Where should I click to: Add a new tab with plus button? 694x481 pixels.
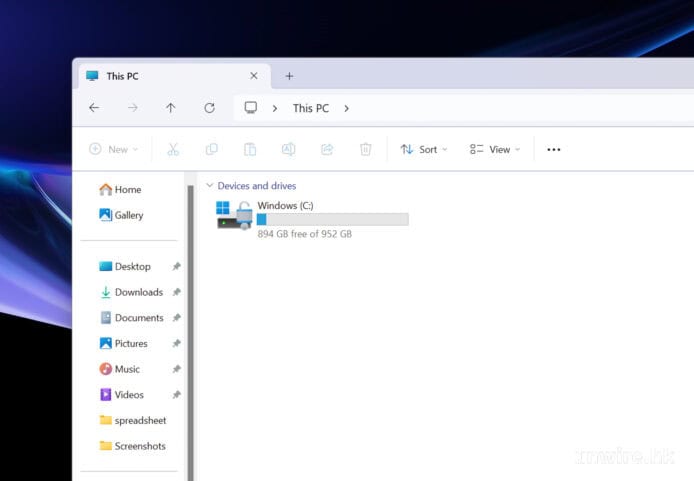click(x=289, y=76)
